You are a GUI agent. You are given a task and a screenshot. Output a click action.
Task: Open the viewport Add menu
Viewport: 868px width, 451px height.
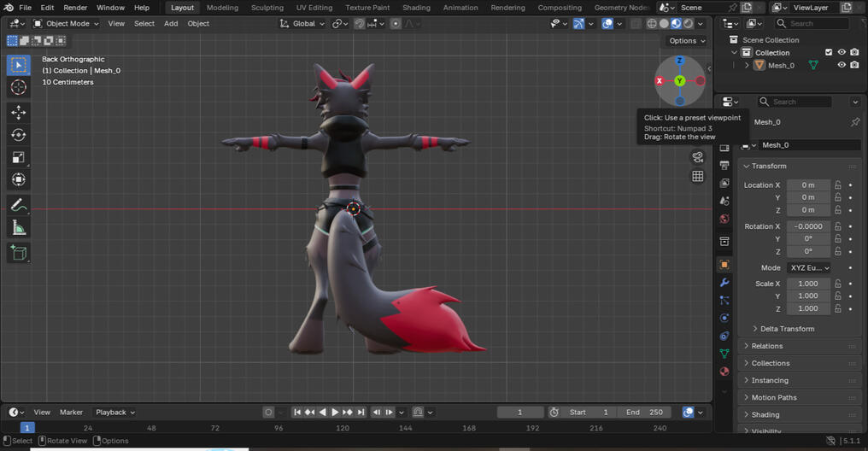[171, 24]
